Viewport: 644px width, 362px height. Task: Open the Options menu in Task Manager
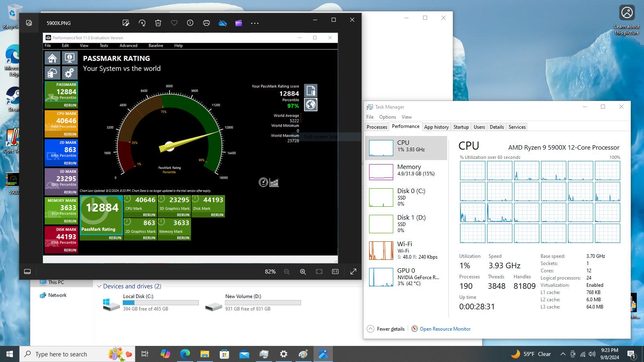click(x=388, y=117)
